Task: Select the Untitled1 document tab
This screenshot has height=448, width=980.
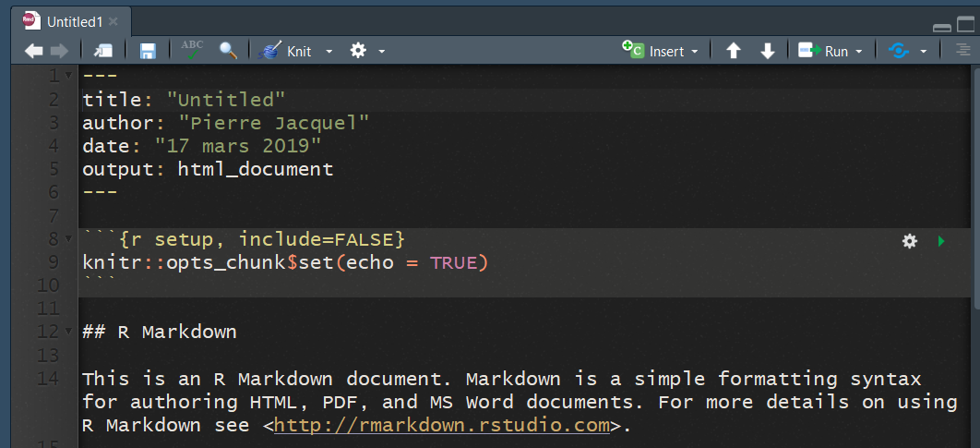Action: [74, 21]
